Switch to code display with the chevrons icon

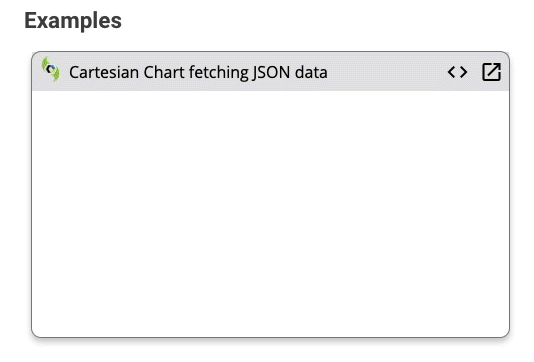click(x=457, y=72)
